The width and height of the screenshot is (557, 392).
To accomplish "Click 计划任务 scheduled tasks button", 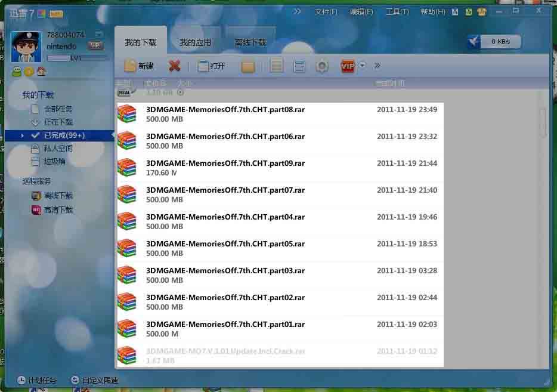I will pos(37,380).
